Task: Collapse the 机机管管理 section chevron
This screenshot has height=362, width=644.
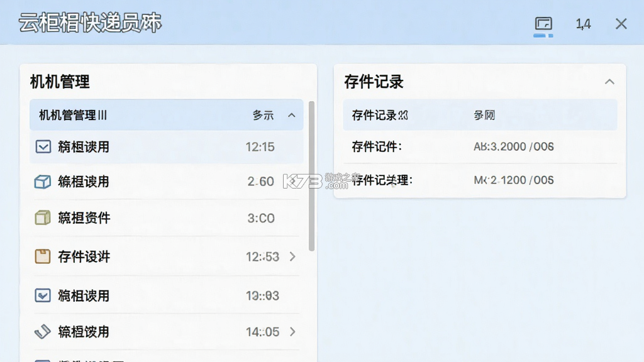Action: [x=292, y=116]
